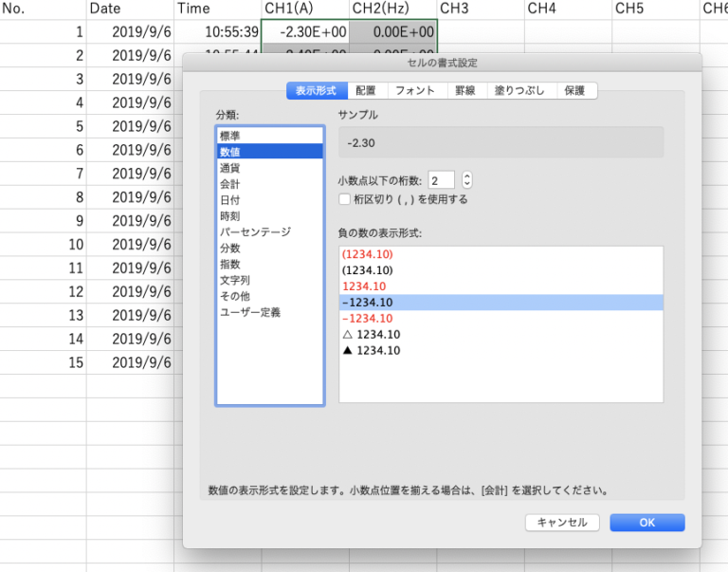Select the CH1(A) column header cell
This screenshot has height=572, width=728.
tap(305, 9)
